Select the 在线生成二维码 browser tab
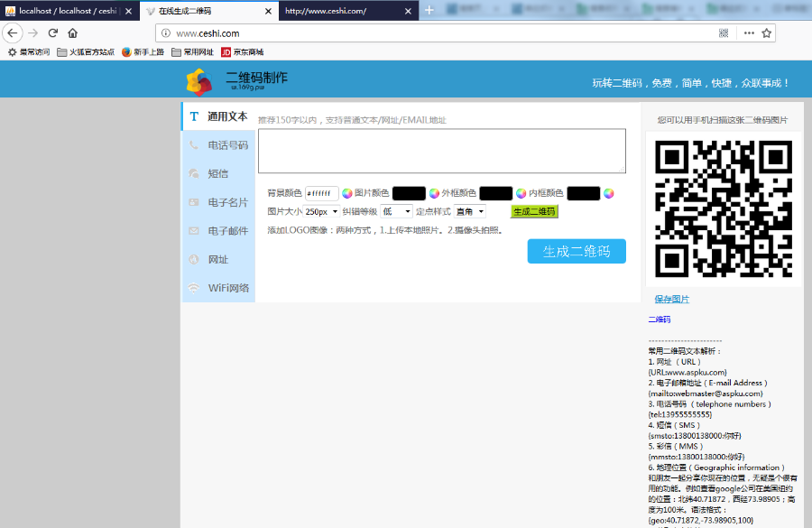The width and height of the screenshot is (812, 528). click(209, 11)
